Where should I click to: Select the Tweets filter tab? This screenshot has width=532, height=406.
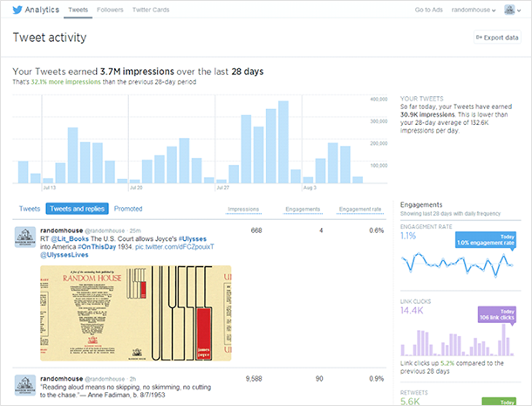[x=30, y=209]
